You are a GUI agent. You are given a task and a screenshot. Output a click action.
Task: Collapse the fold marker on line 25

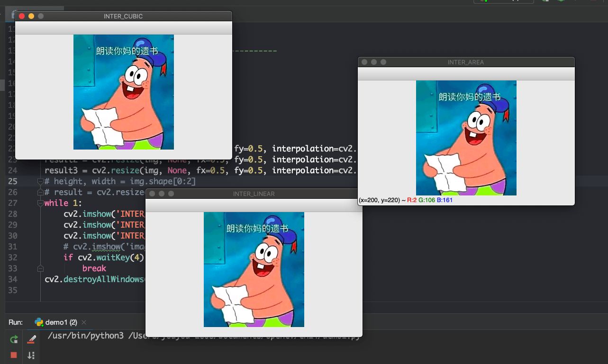click(40, 181)
